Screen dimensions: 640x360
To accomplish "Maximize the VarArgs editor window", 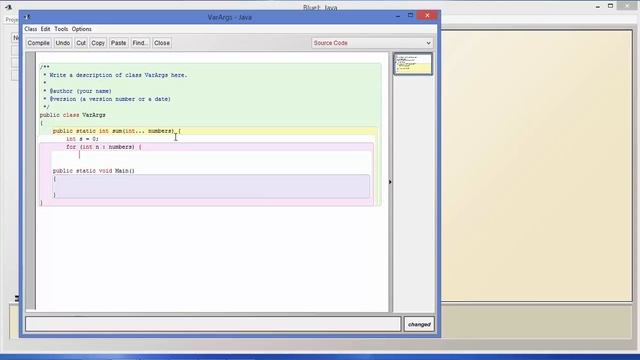I will point(410,16).
